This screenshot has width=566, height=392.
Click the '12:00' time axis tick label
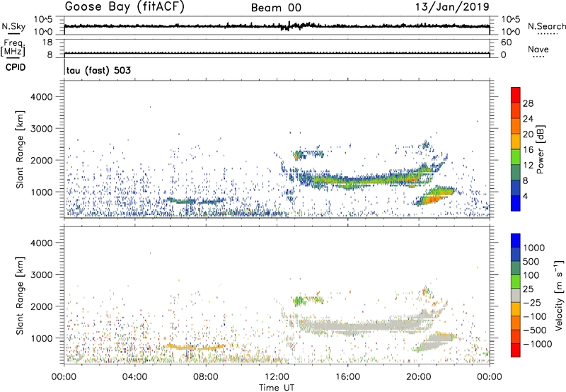click(277, 377)
